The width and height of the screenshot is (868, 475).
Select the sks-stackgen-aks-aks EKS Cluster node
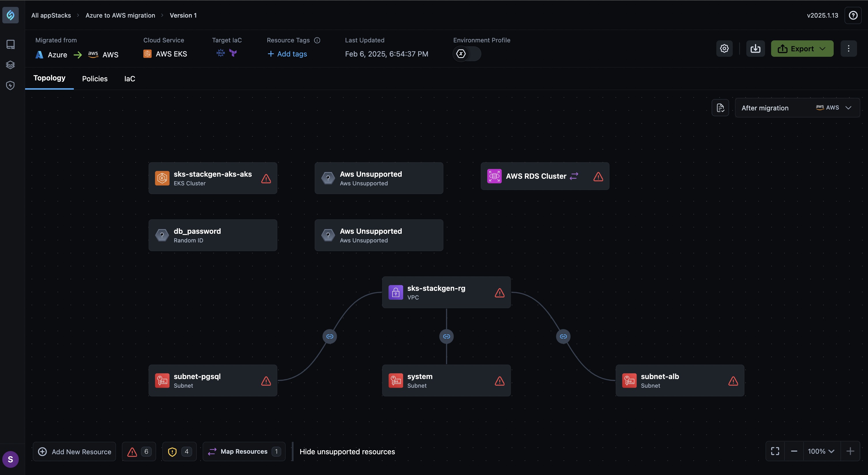213,178
